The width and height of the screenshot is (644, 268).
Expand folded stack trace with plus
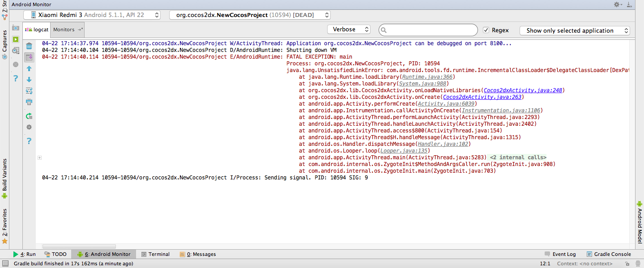(39, 157)
